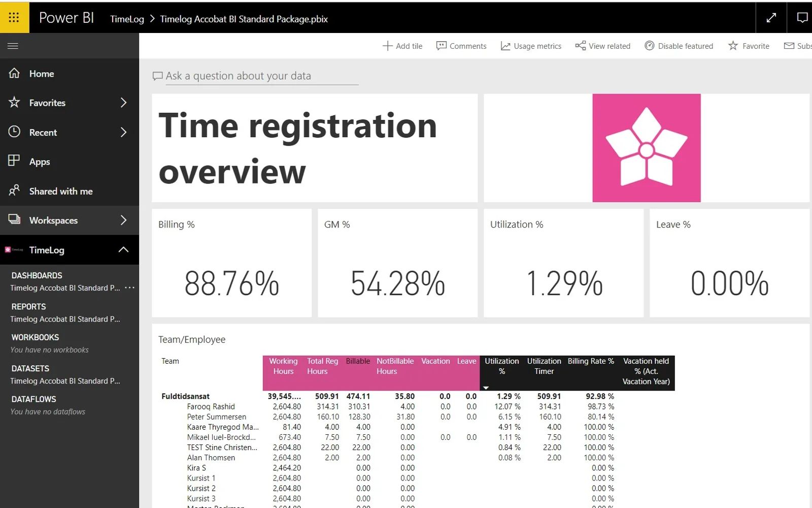The image size is (812, 508).
Task: Open Timelog Accobat dataset under DATASETS
Action: tap(65, 381)
